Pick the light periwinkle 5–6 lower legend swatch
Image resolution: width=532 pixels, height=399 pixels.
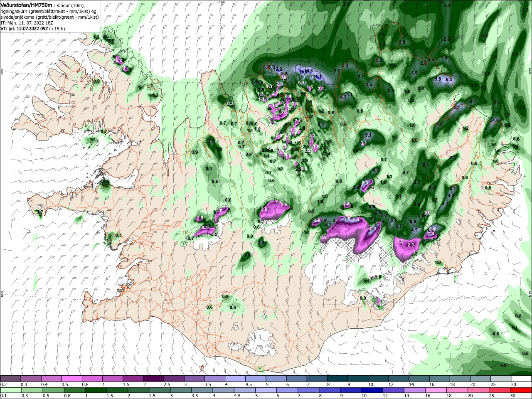(266, 390)
